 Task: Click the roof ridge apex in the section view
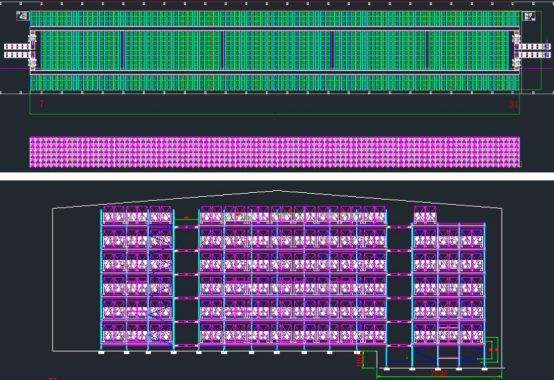(277, 191)
